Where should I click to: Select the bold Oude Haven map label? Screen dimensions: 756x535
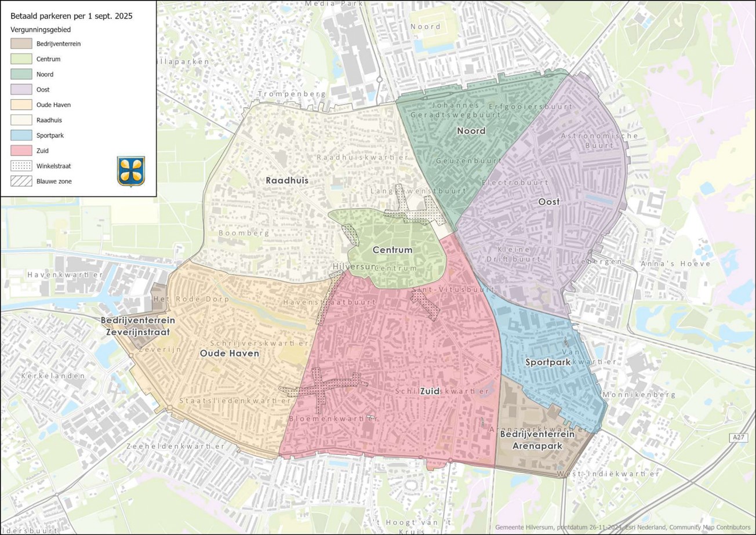point(229,353)
